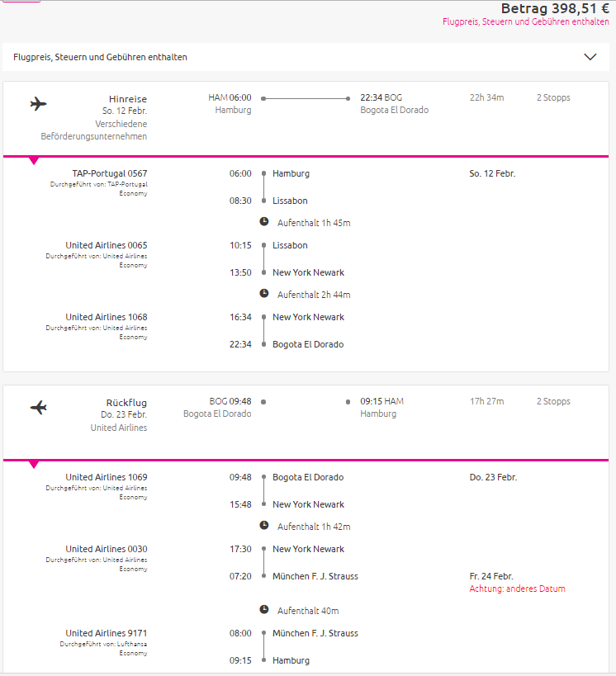Click the HAM to BOG route line
Screen dimensions: 616x676
[306, 99]
